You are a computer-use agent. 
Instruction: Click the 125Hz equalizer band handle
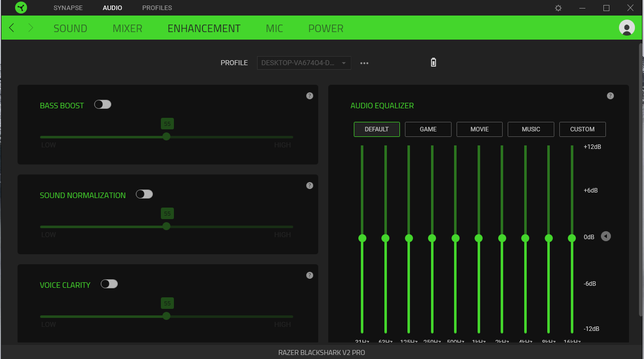[409, 238]
